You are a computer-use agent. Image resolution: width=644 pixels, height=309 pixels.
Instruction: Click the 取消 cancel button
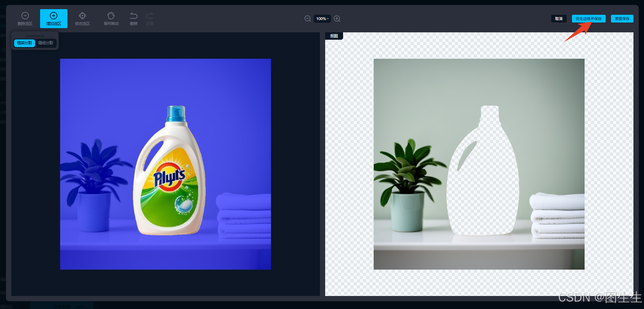(559, 19)
